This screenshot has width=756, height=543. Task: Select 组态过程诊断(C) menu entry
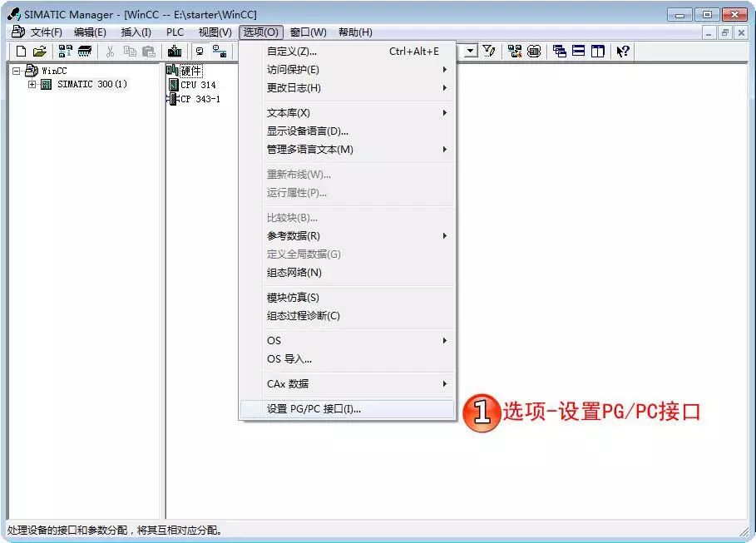[x=347, y=316]
